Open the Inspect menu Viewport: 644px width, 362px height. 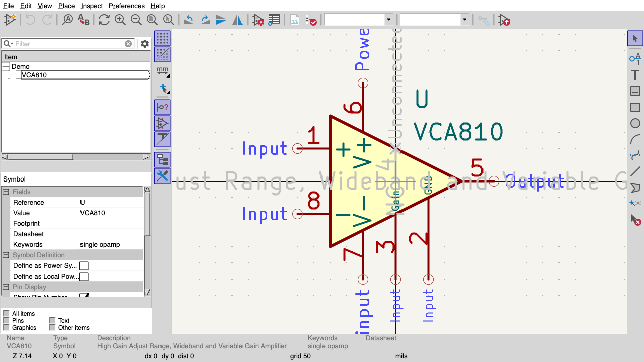pyautogui.click(x=92, y=6)
